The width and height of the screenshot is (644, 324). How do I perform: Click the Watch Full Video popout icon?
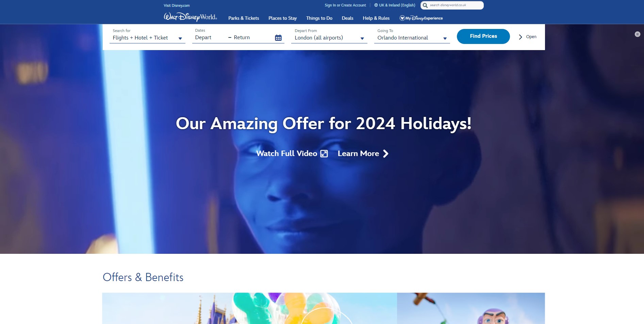[x=324, y=154]
